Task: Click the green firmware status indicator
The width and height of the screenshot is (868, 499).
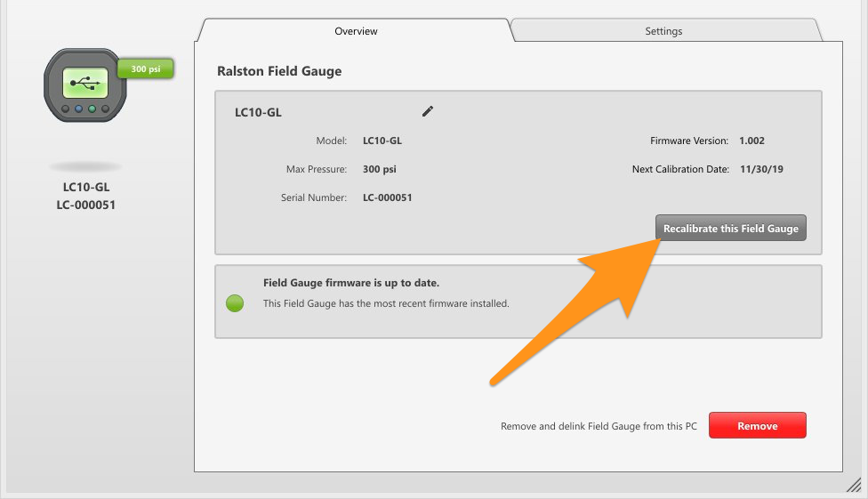Action: point(235,303)
